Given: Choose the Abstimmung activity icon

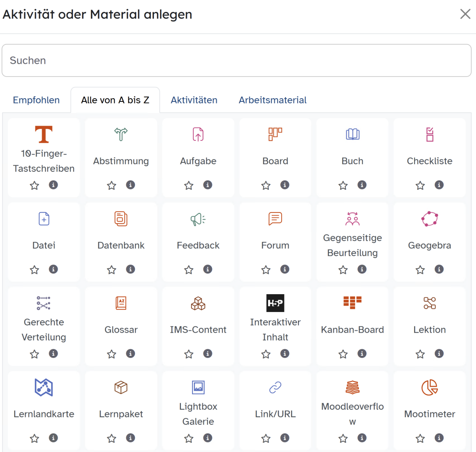Looking at the screenshot, I should pos(121,134).
